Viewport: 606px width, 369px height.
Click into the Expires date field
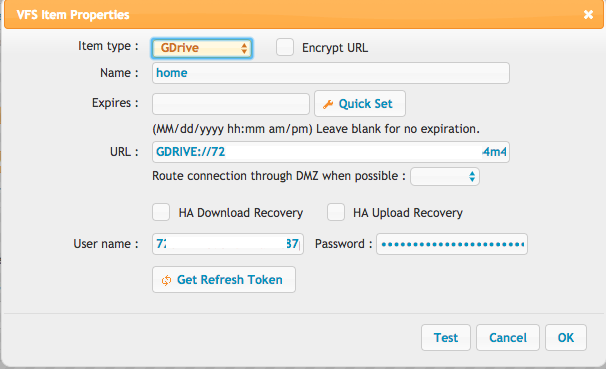231,104
